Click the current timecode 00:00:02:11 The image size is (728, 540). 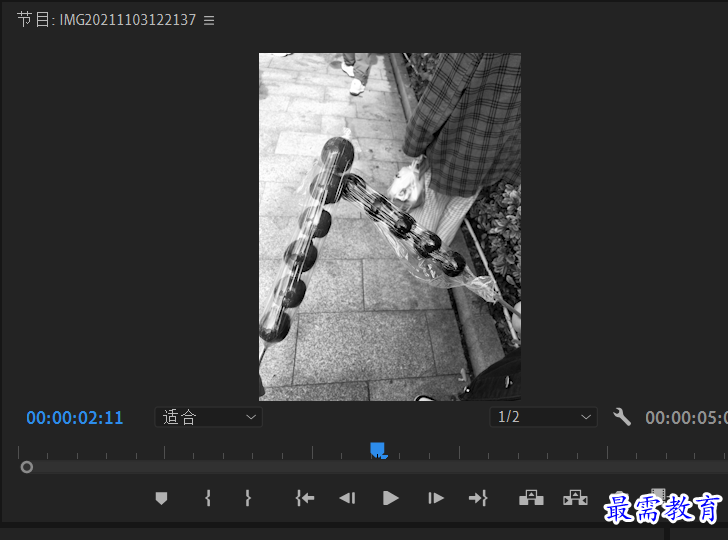coord(75,418)
